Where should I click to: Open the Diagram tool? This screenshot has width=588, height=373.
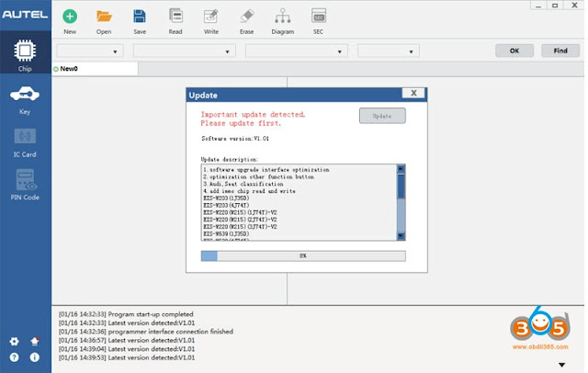coord(283,17)
